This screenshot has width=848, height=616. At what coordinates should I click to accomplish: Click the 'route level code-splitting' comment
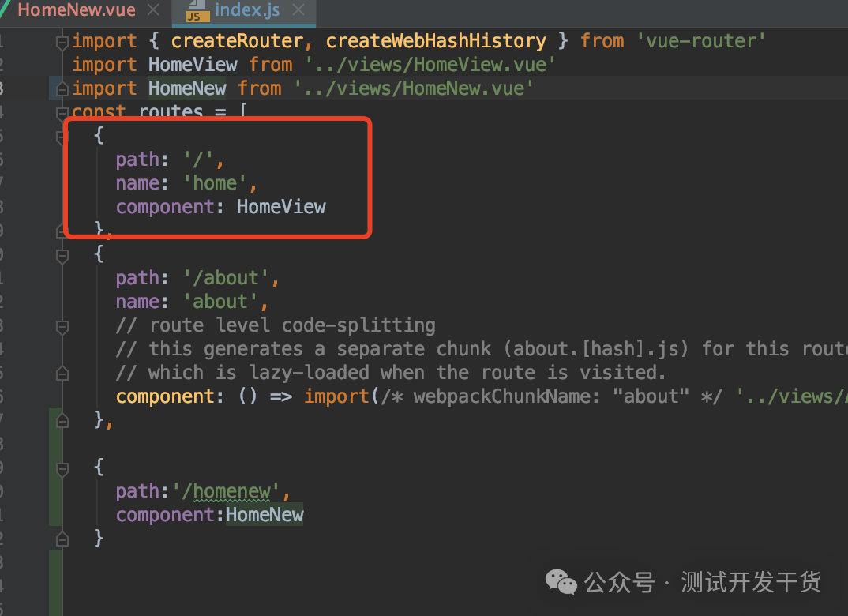coord(276,325)
